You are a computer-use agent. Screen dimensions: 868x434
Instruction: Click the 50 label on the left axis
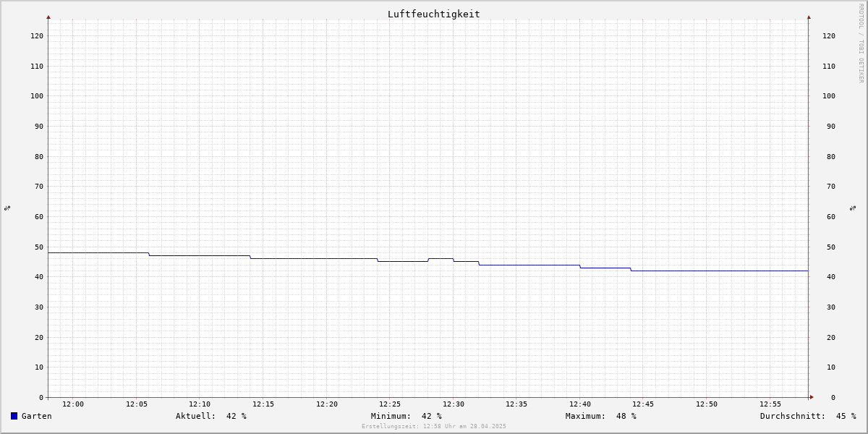[x=39, y=247]
